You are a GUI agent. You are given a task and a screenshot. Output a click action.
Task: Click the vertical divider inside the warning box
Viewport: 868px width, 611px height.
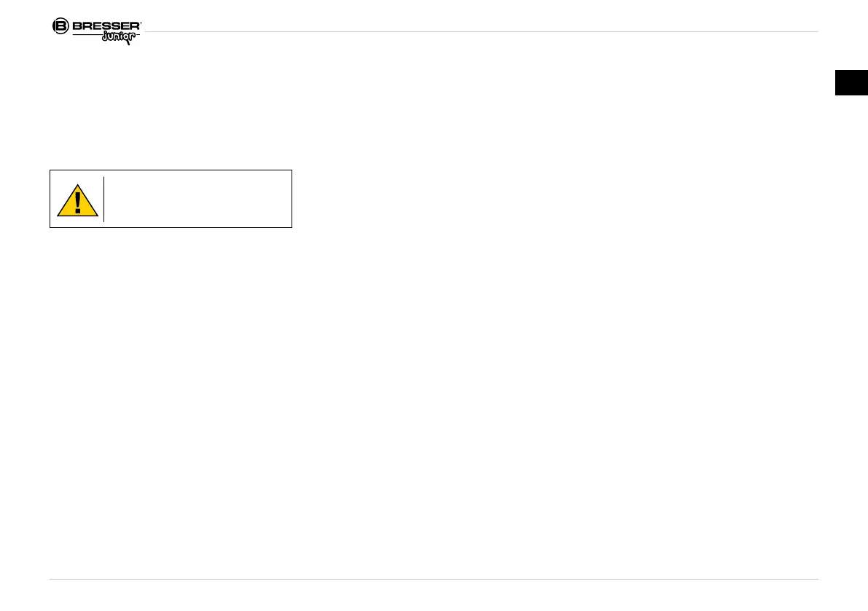tap(103, 199)
